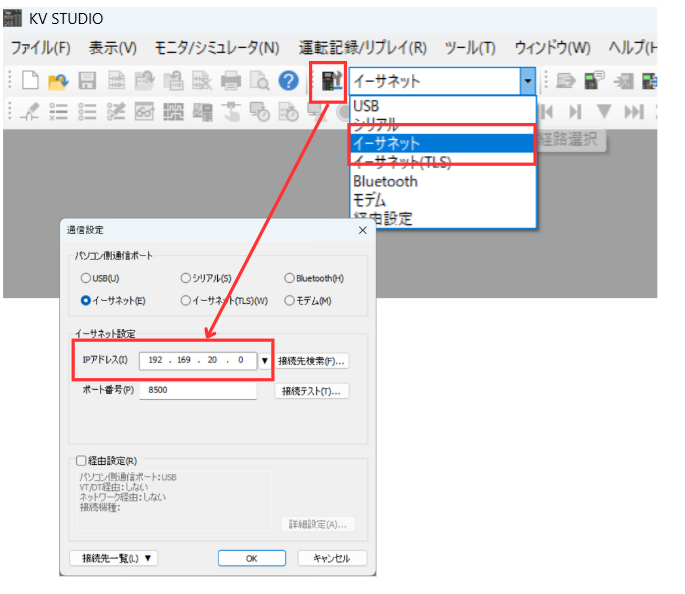The image size is (685, 594).
Task: Confirm with the OK button
Action: click(252, 558)
